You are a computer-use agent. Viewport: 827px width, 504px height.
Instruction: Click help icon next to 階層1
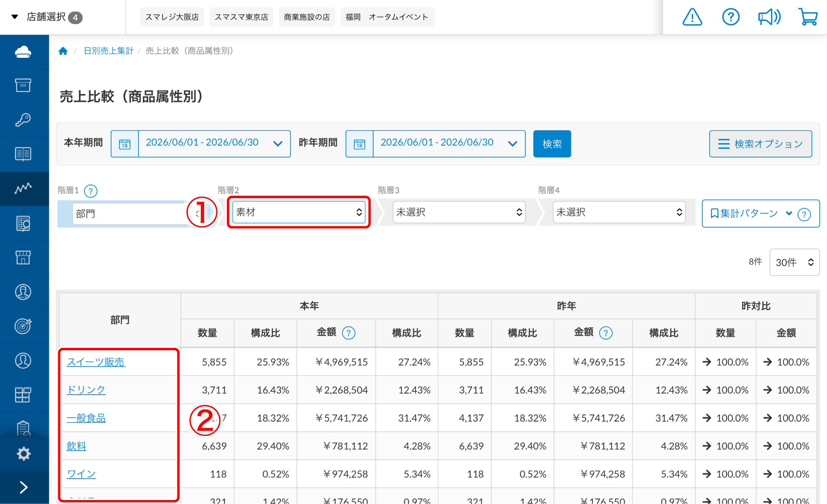tap(91, 191)
